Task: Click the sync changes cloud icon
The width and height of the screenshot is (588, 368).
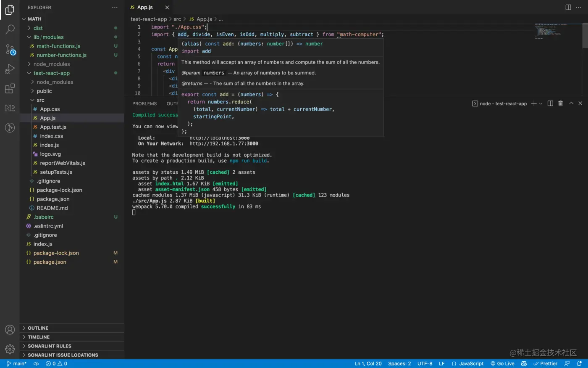Action: pos(36,364)
